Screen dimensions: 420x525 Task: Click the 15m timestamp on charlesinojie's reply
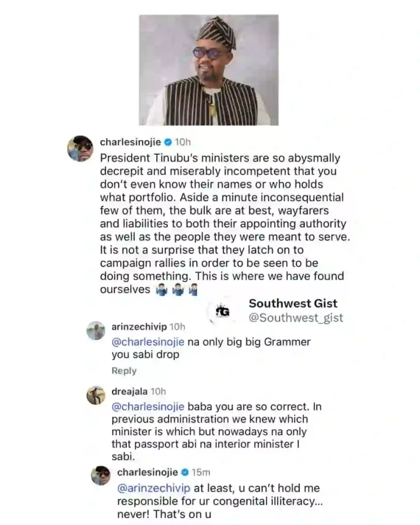tap(201, 472)
